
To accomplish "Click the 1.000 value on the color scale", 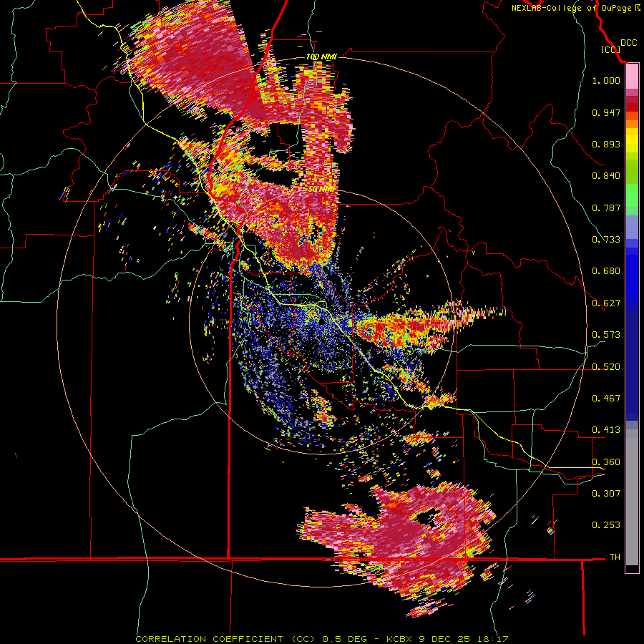I will [606, 80].
